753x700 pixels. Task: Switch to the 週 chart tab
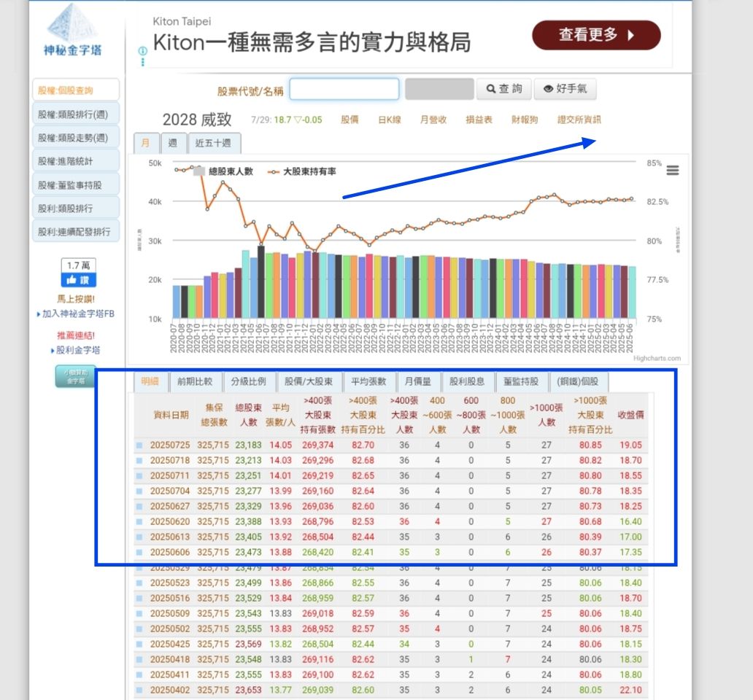coord(173,143)
